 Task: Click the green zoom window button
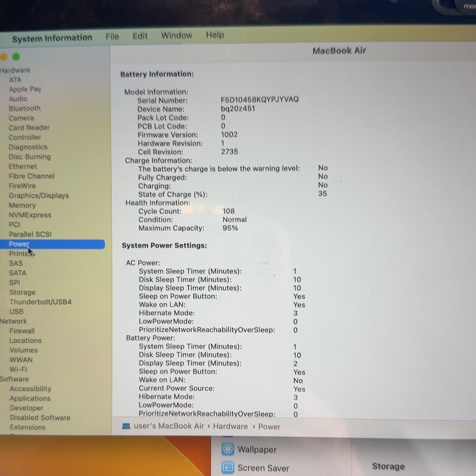(16, 57)
